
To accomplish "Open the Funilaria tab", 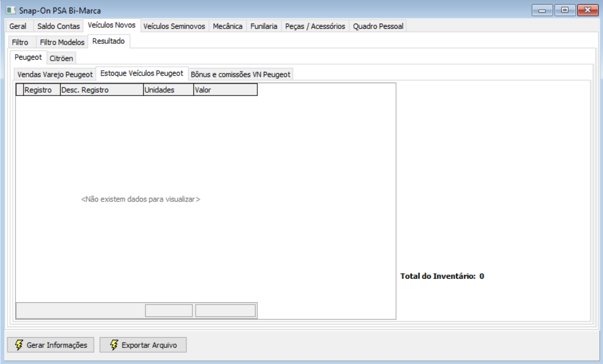I will point(264,26).
